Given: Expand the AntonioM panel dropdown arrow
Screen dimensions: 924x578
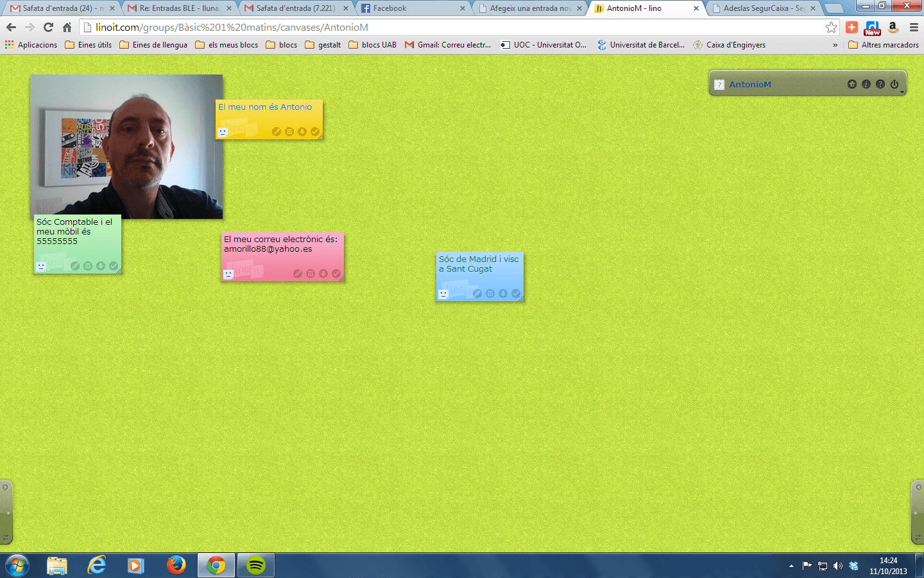Looking at the screenshot, I should (x=902, y=92).
